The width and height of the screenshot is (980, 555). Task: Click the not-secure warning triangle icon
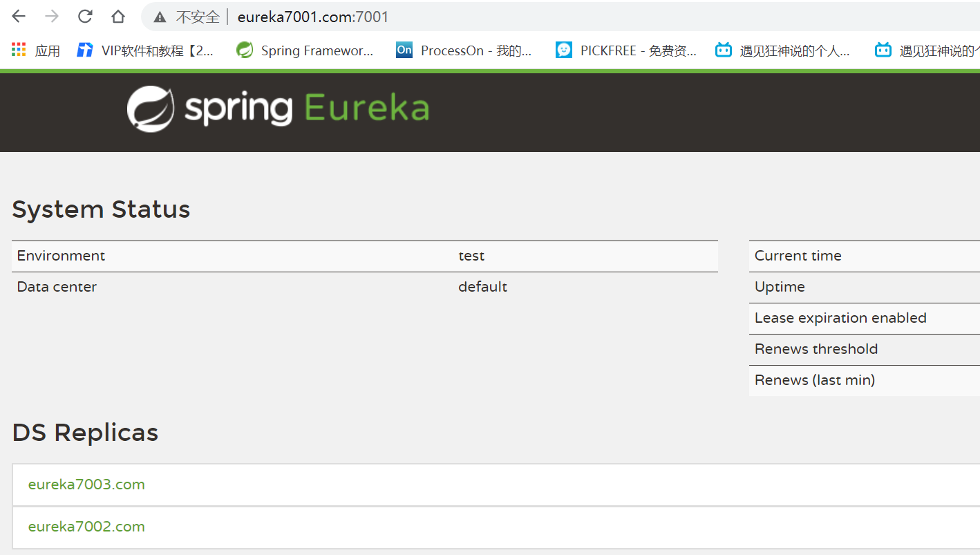coord(160,17)
